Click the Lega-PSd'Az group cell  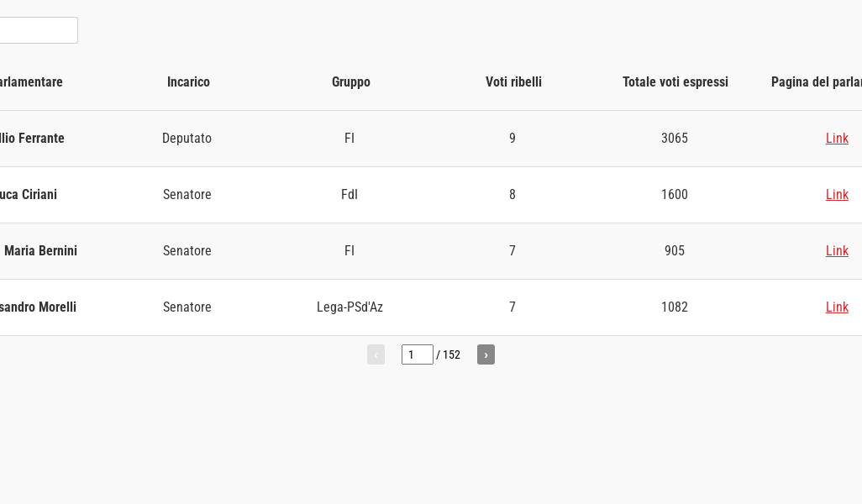[x=350, y=307]
